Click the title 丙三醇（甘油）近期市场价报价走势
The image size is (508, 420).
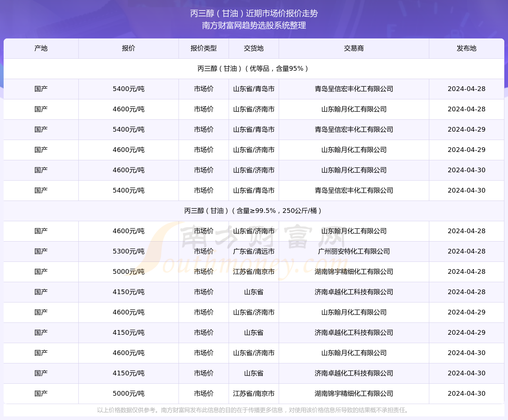click(254, 13)
